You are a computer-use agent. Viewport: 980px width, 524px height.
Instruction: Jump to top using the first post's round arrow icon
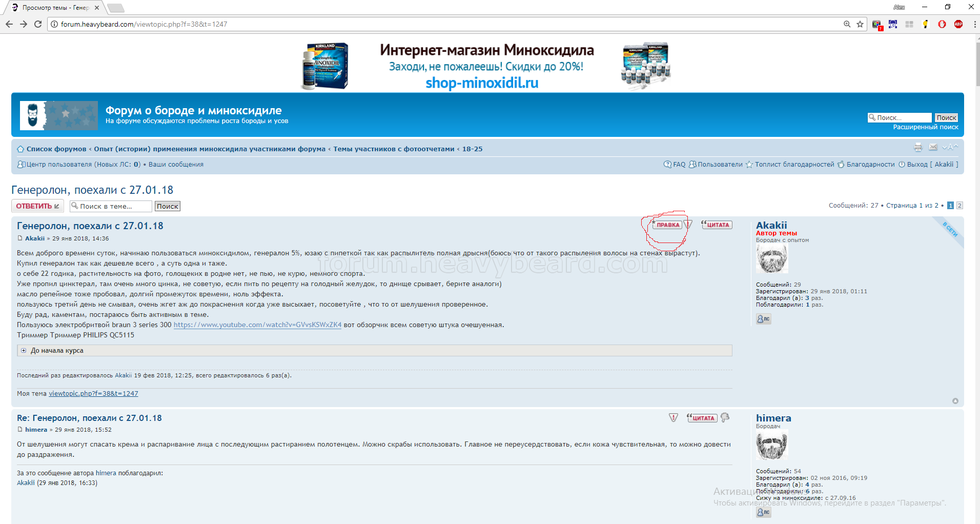[955, 401]
